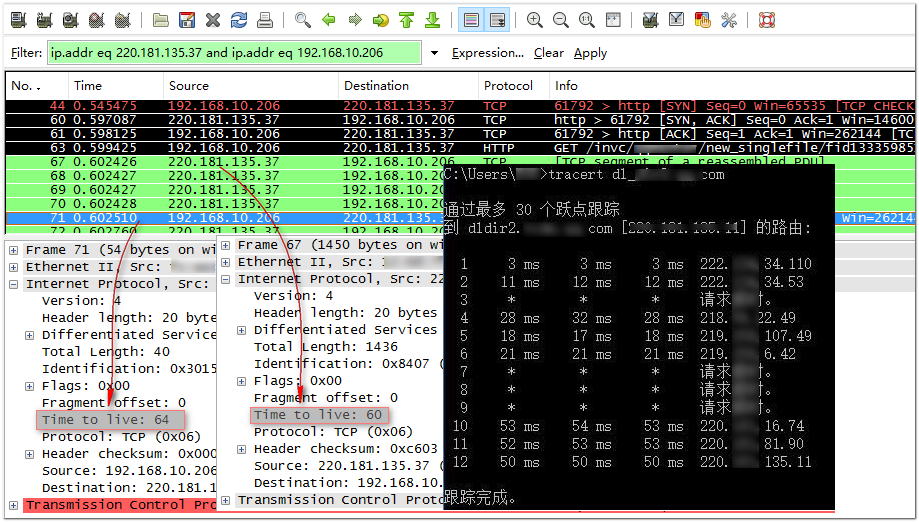This screenshot has width=919, height=522.
Task: Select 'Total Length: 40' field
Action: coord(106,352)
